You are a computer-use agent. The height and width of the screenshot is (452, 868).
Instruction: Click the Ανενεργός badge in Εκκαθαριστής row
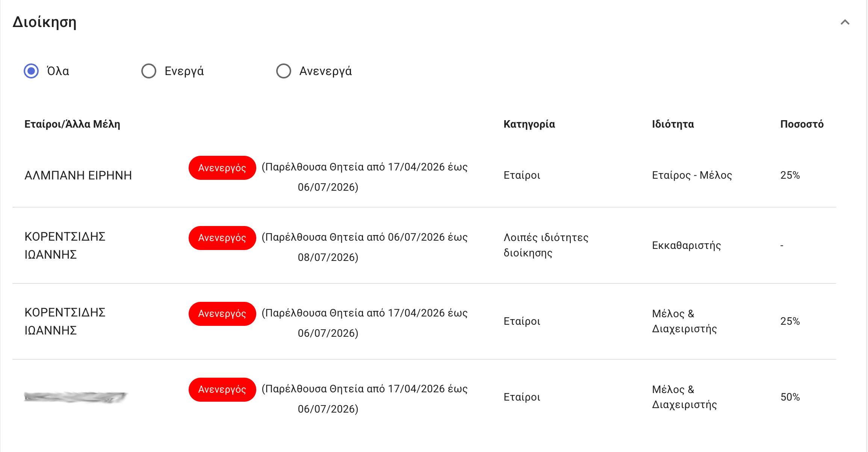pyautogui.click(x=222, y=238)
